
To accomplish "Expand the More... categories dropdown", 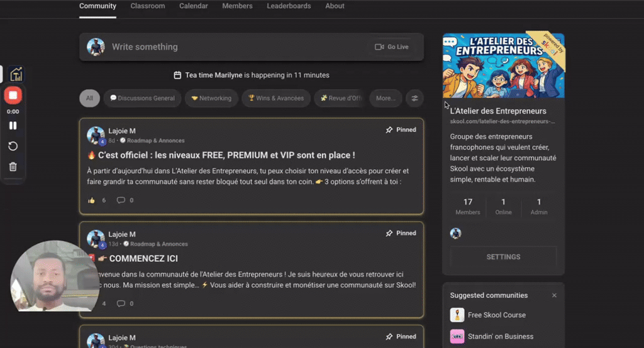I will (386, 99).
